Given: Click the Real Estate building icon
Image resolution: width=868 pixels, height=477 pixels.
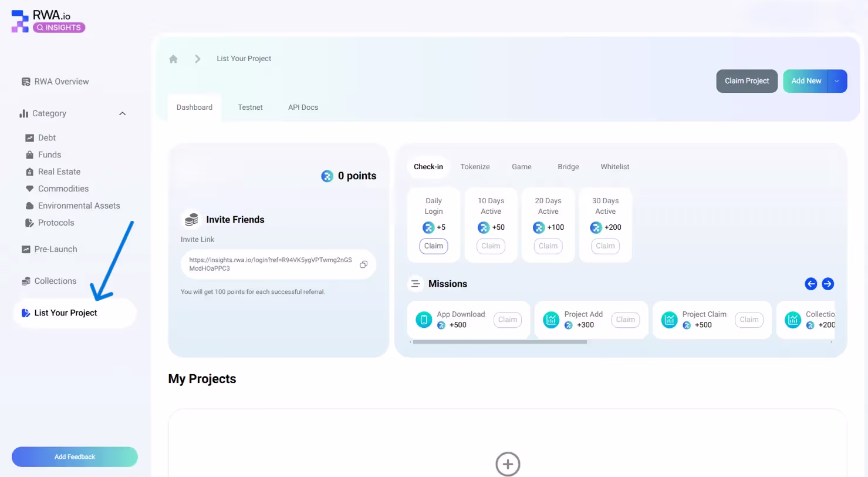Looking at the screenshot, I should point(29,172).
